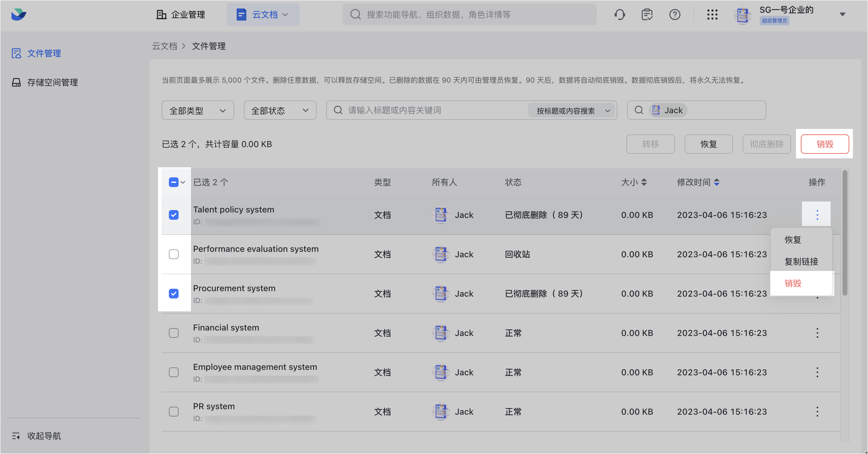The height and width of the screenshot is (454, 868).
Task: Open three-dot menu for Financial system
Action: tap(817, 333)
